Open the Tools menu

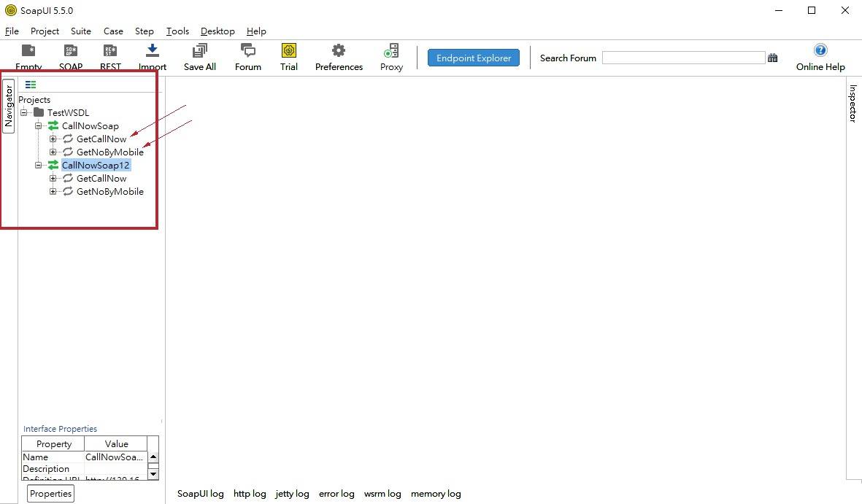177,31
